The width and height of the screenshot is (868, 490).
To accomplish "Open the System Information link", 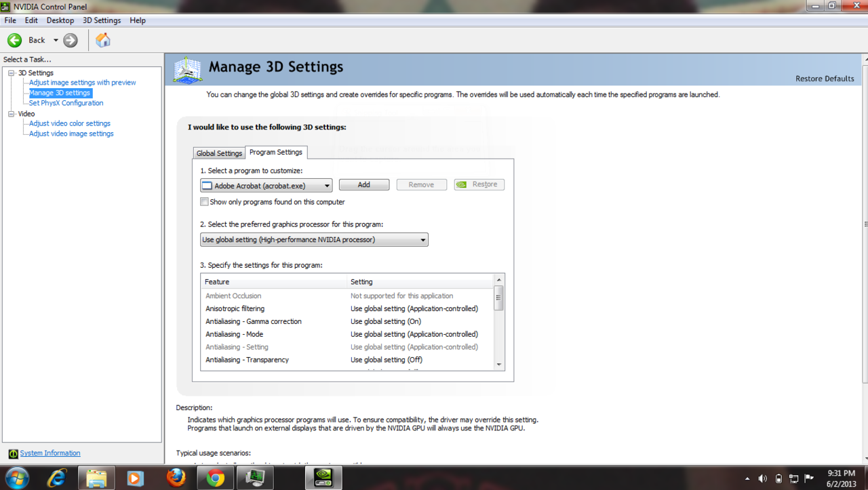I will pos(50,453).
